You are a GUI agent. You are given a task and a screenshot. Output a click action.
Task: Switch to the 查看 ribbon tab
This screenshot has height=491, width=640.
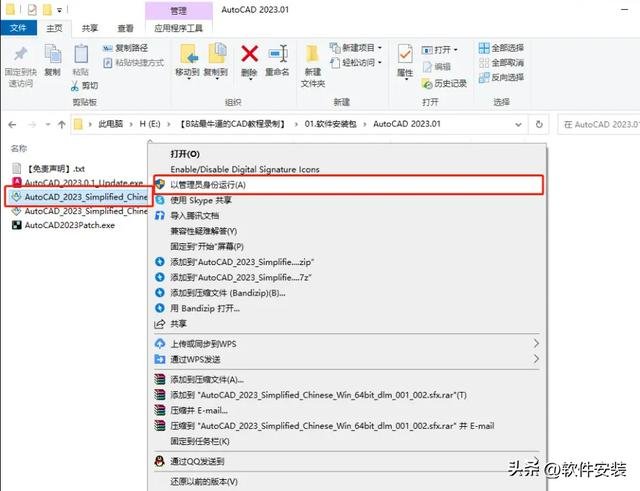click(125, 28)
